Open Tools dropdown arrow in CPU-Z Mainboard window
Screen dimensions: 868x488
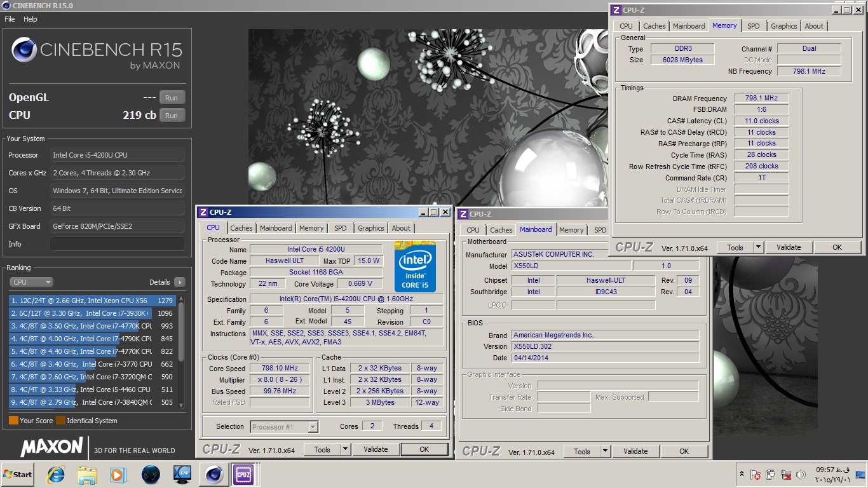coord(605,451)
